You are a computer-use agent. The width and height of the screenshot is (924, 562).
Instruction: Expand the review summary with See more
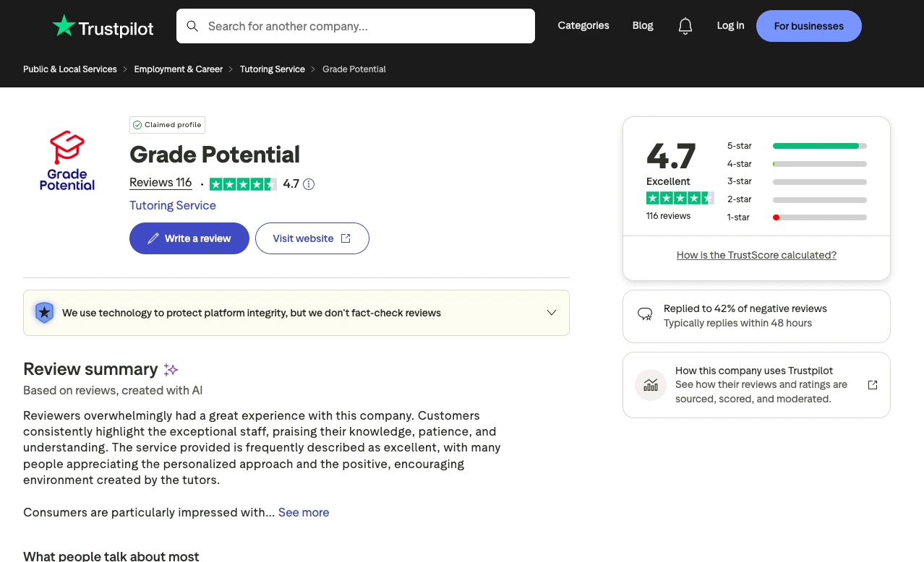click(303, 512)
